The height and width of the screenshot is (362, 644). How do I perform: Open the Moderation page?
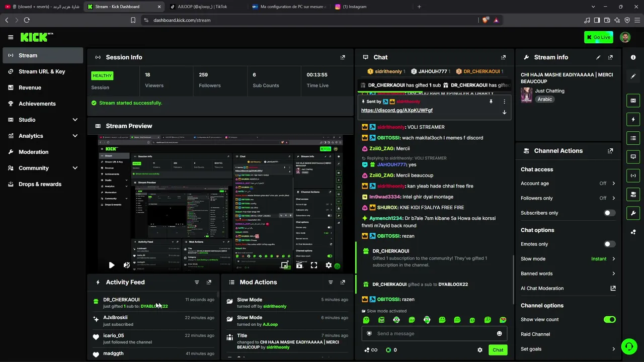(43, 152)
